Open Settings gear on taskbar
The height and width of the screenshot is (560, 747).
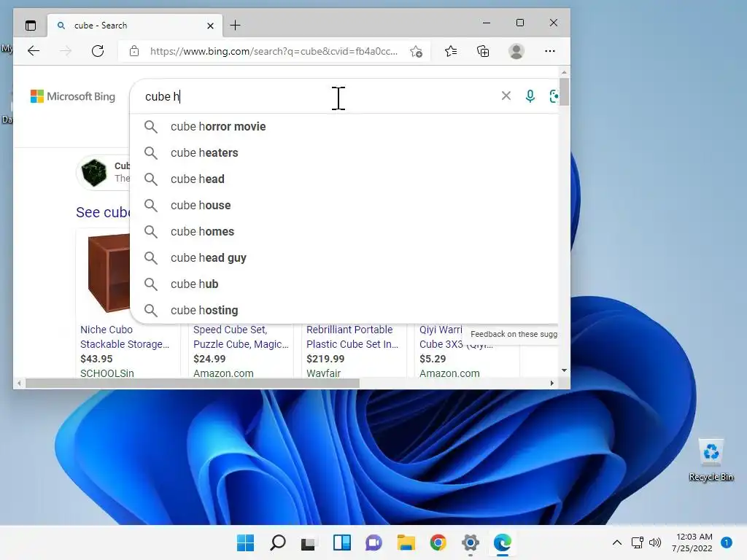[x=471, y=542]
